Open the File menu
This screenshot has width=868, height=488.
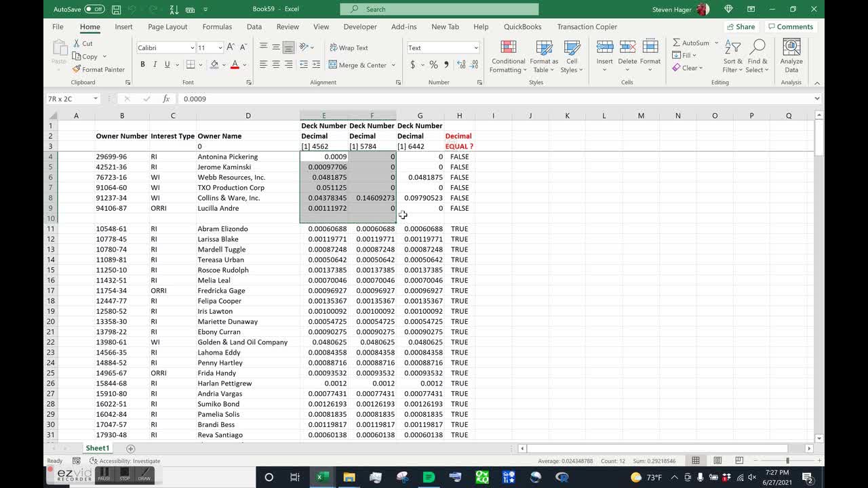point(58,27)
